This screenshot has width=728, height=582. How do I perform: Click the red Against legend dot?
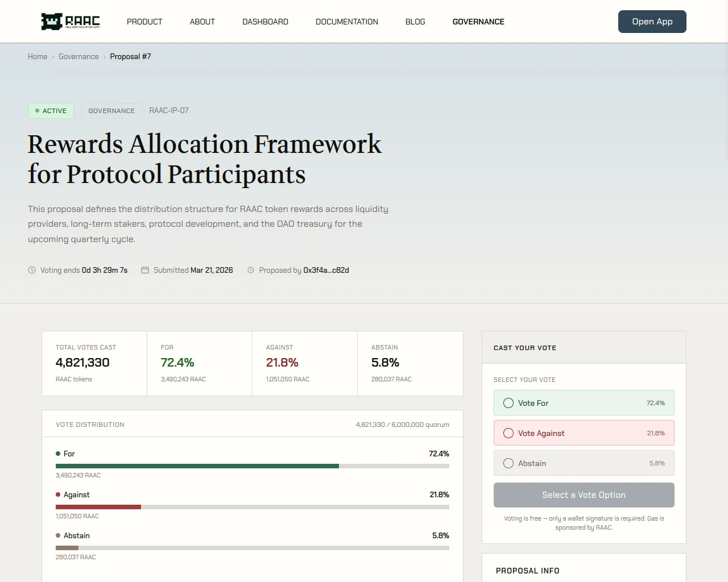[x=58, y=494]
